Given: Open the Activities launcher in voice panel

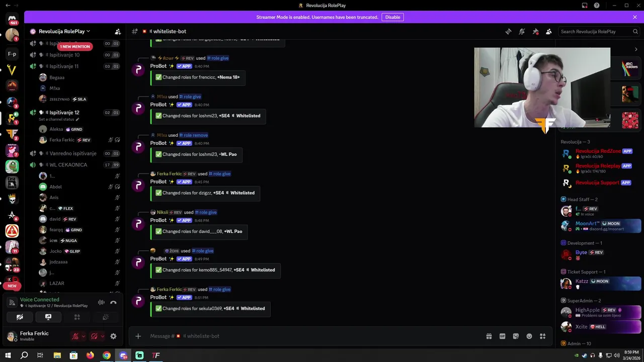Looking at the screenshot, I should (77, 317).
